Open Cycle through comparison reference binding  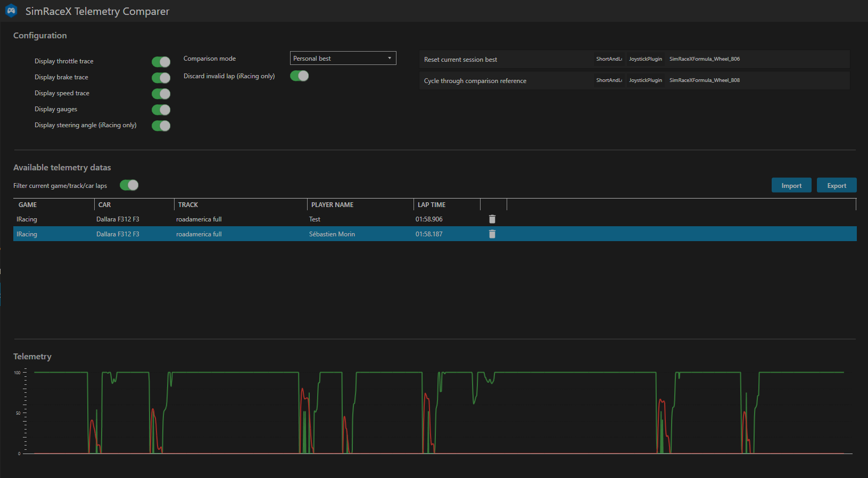pyautogui.click(x=634, y=80)
